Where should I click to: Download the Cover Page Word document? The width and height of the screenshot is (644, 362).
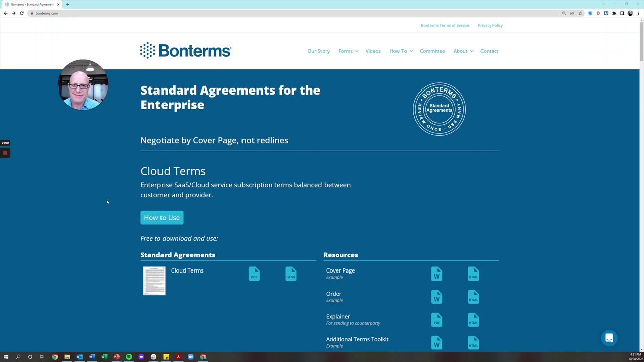436,274
